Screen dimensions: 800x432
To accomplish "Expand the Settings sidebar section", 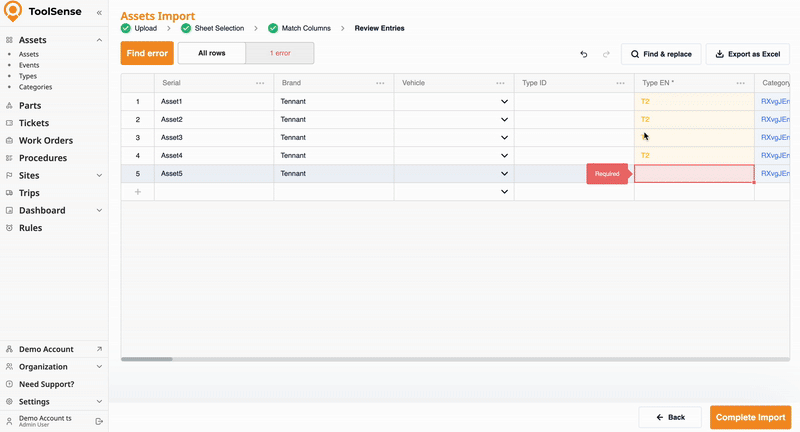I will click(99, 401).
